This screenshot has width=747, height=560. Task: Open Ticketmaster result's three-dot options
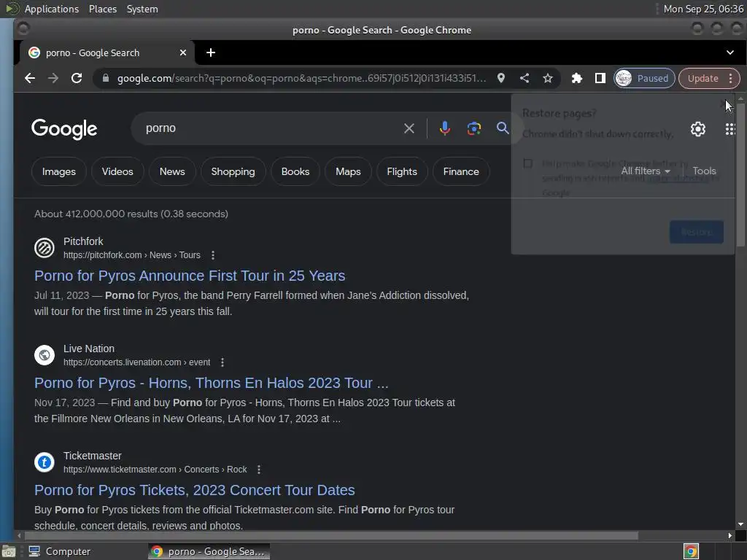(259, 470)
